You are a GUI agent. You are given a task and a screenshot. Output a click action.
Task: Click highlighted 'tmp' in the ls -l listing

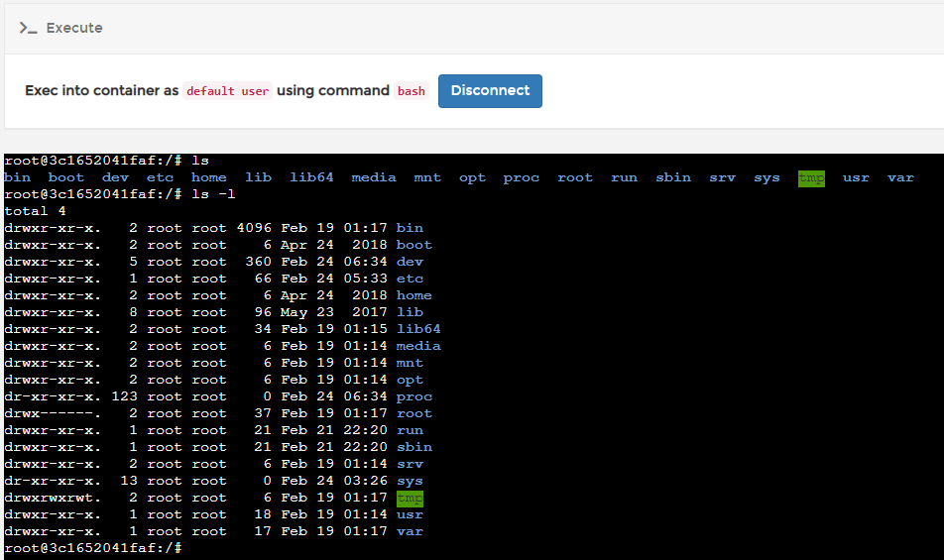(x=410, y=498)
